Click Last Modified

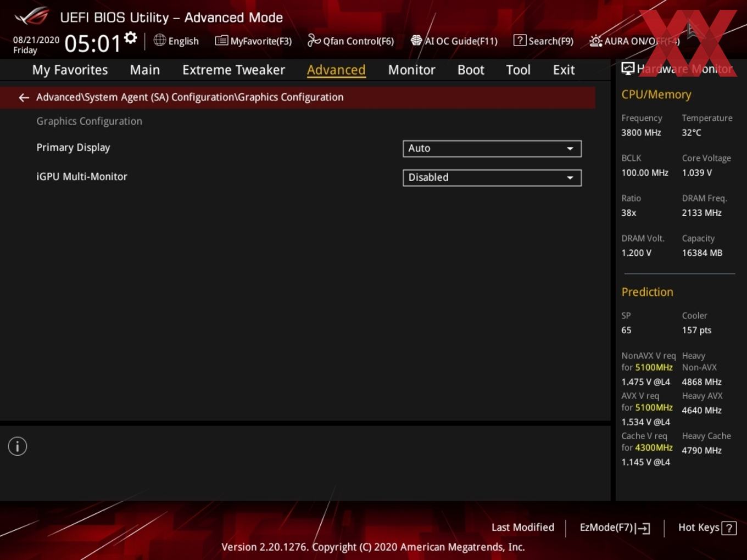click(x=523, y=527)
